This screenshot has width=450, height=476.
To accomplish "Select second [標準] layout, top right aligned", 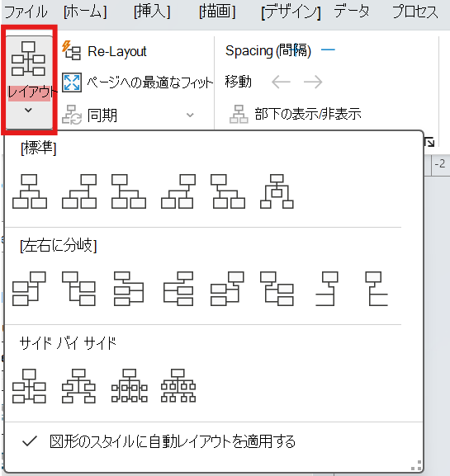I will [79, 191].
